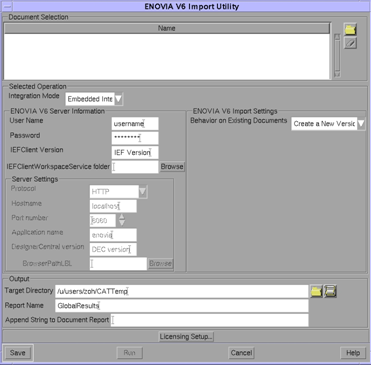The image size is (371, 365).
Task: Click the 'Behavior on Existing Documents' label
Action: (x=239, y=120)
